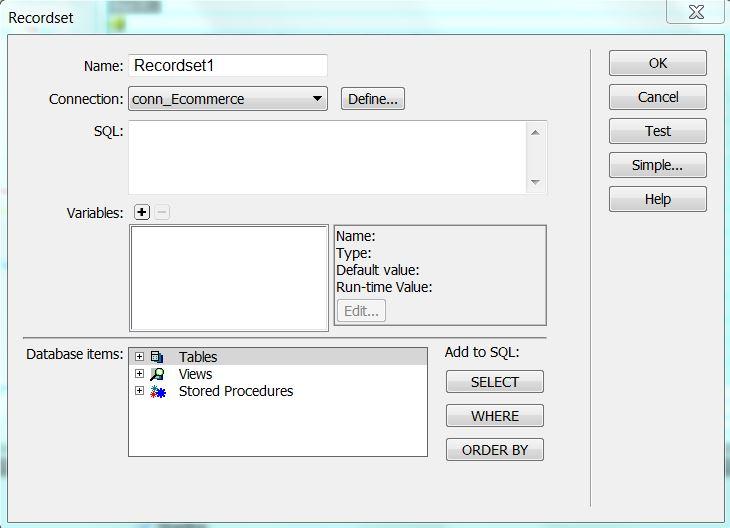Click the Cancel button
Viewport: 730px width, 528px height.
657,97
